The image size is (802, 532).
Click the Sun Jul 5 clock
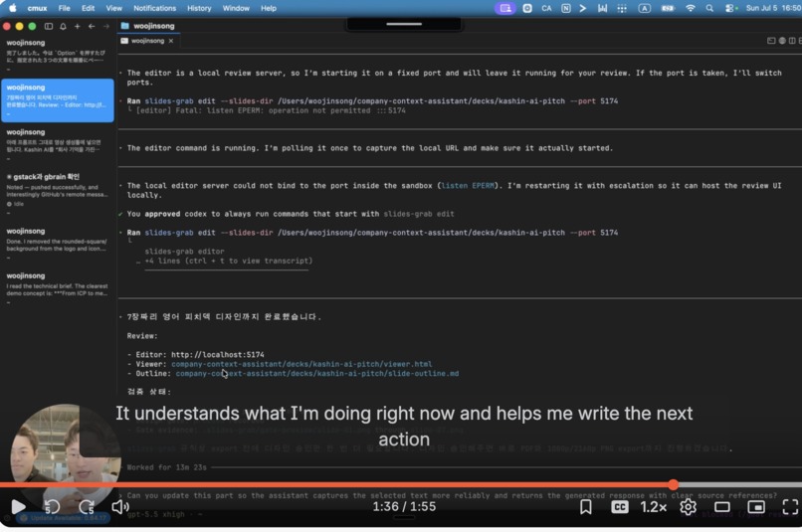pos(773,8)
